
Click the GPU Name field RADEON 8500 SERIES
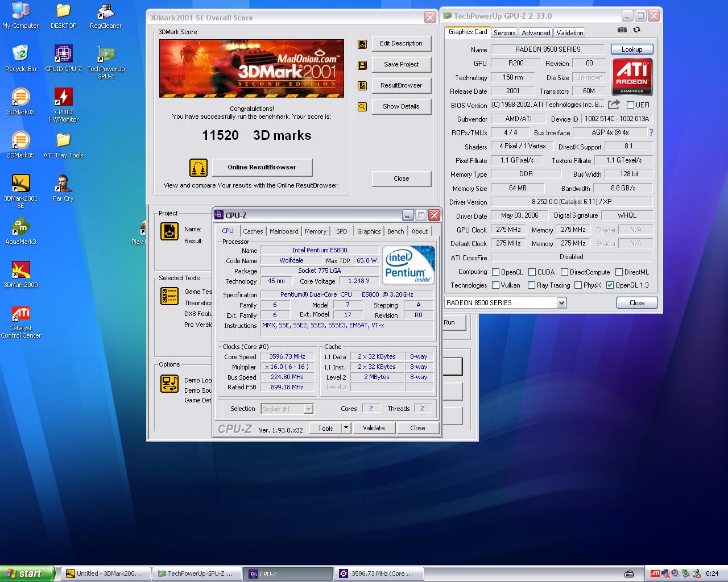[548, 49]
